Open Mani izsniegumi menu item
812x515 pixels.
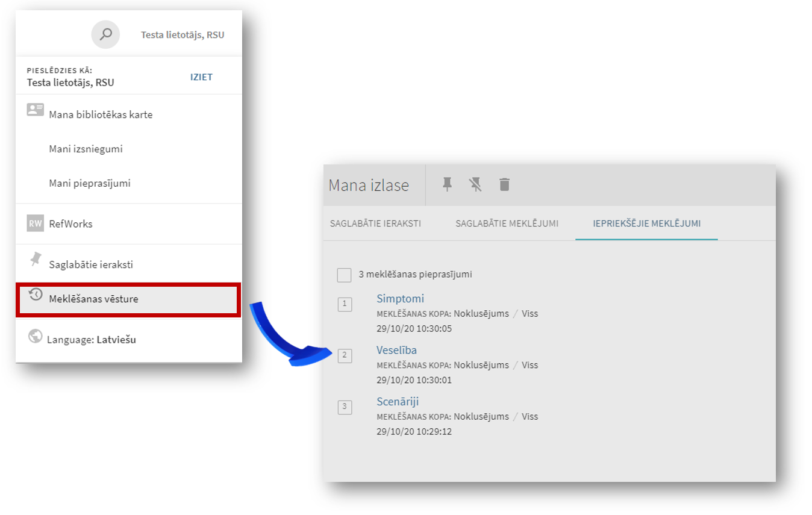[86, 149]
